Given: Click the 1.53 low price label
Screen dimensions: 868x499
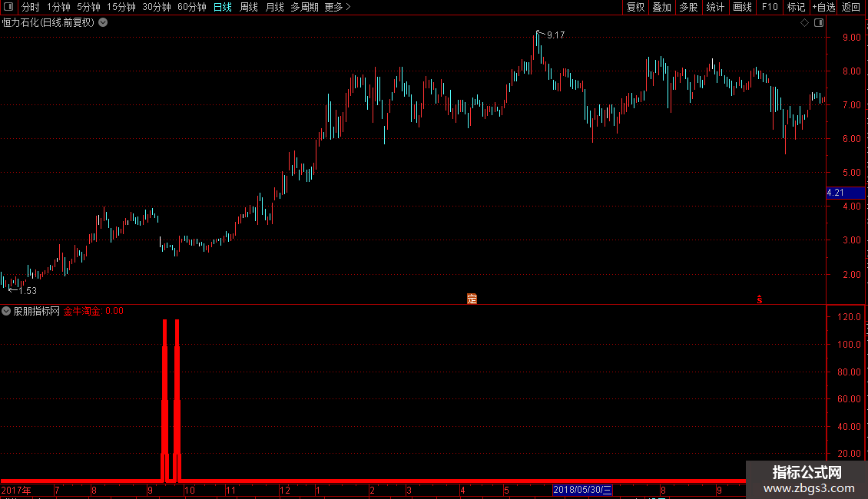Looking at the screenshot, I should pyautogui.click(x=28, y=290).
